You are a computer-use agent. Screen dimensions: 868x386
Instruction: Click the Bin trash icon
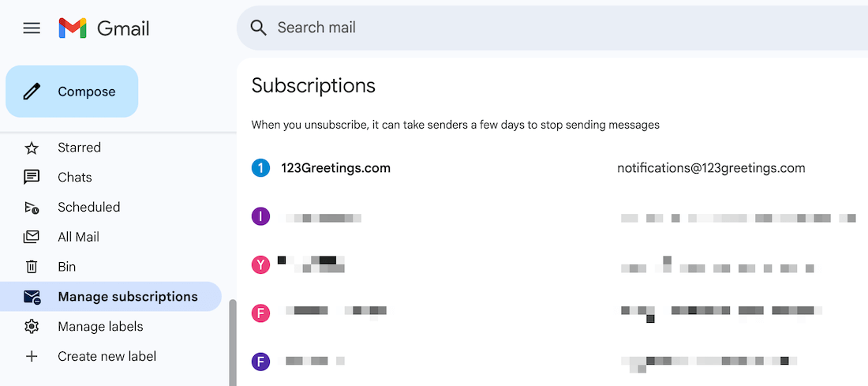32,267
